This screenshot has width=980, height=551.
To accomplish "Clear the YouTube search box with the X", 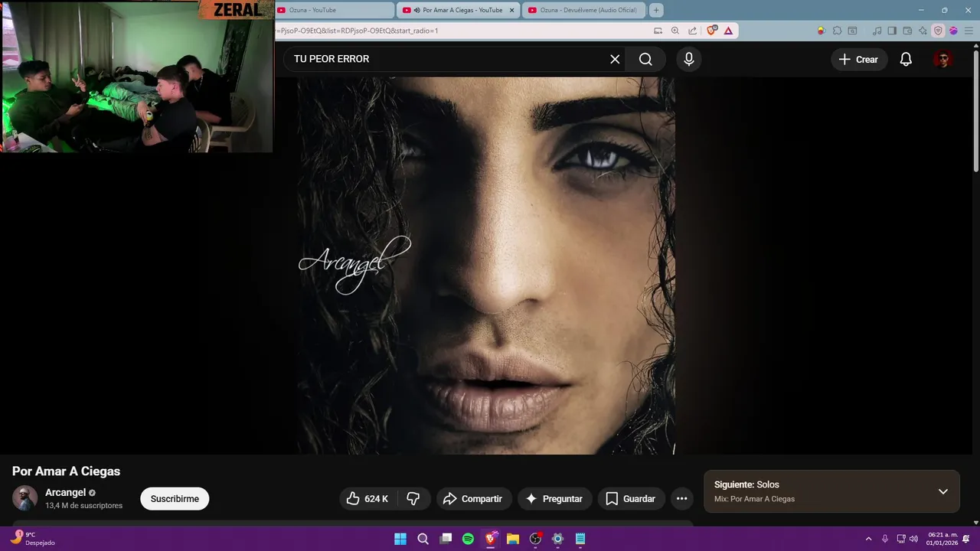I will (x=615, y=59).
